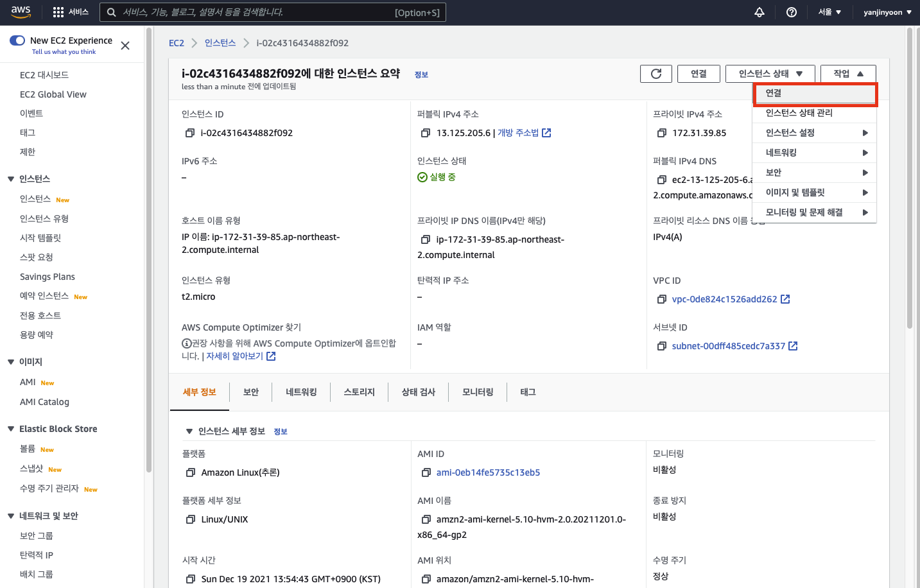The image size is (920, 588).
Task: Open EC2 대시보드 in sidebar
Action: tap(44, 75)
